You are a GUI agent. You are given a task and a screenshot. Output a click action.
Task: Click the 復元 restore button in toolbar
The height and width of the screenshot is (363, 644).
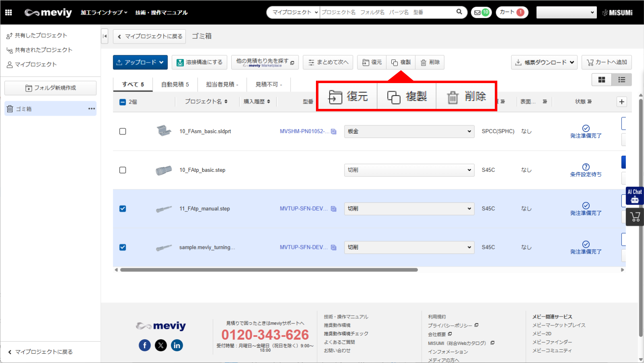tap(372, 63)
